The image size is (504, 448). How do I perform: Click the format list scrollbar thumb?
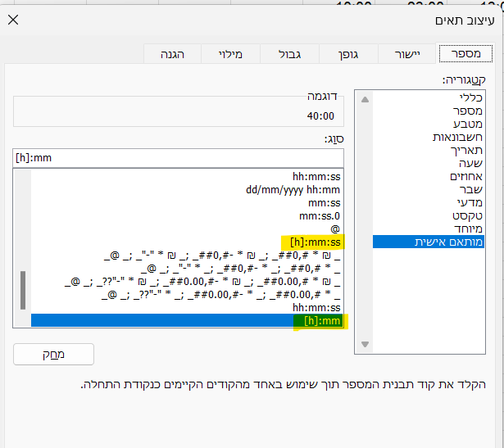point(23,290)
